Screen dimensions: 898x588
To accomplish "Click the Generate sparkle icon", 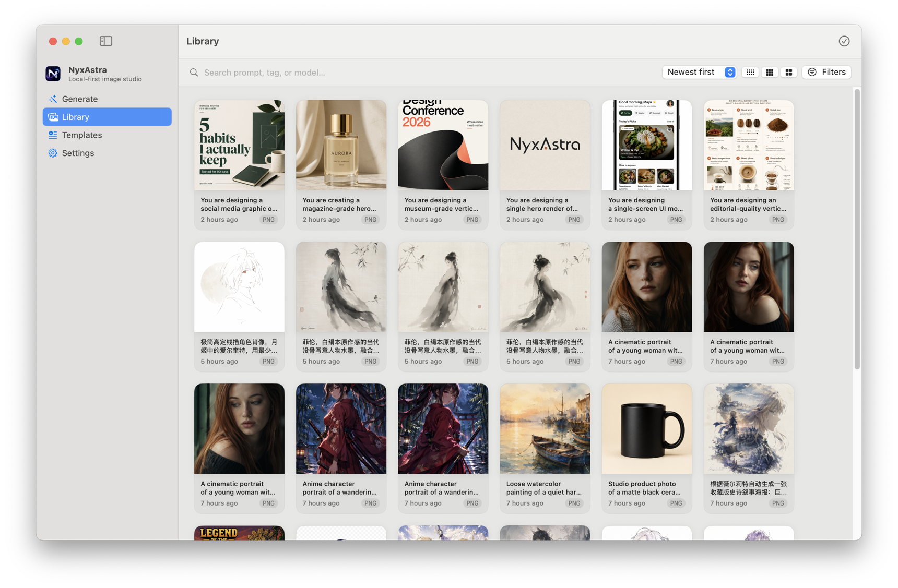I will click(x=53, y=99).
